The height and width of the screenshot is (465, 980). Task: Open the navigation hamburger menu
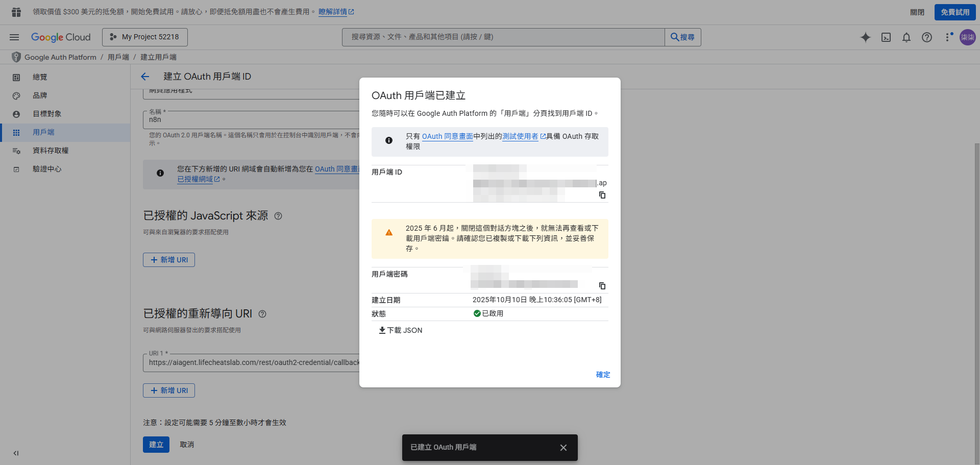coord(14,37)
